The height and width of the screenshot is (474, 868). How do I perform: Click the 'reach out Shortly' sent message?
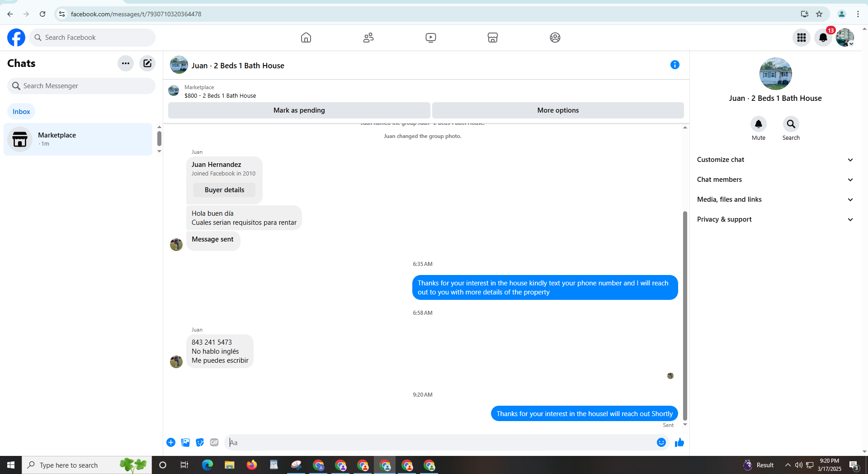[584, 414]
